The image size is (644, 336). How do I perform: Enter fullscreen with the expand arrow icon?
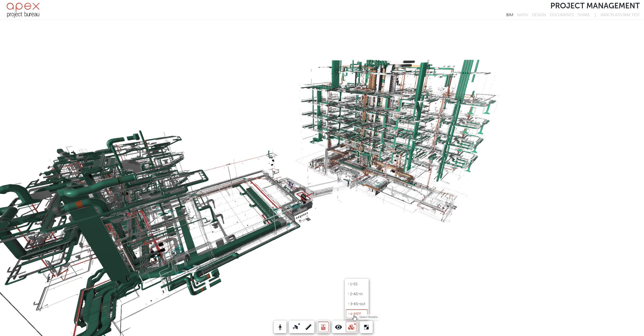pyautogui.click(x=366, y=327)
